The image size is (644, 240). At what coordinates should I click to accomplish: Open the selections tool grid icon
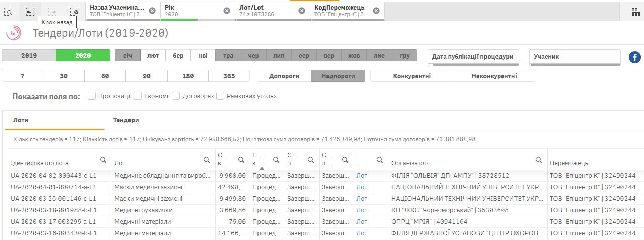pyautogui.click(x=636, y=12)
